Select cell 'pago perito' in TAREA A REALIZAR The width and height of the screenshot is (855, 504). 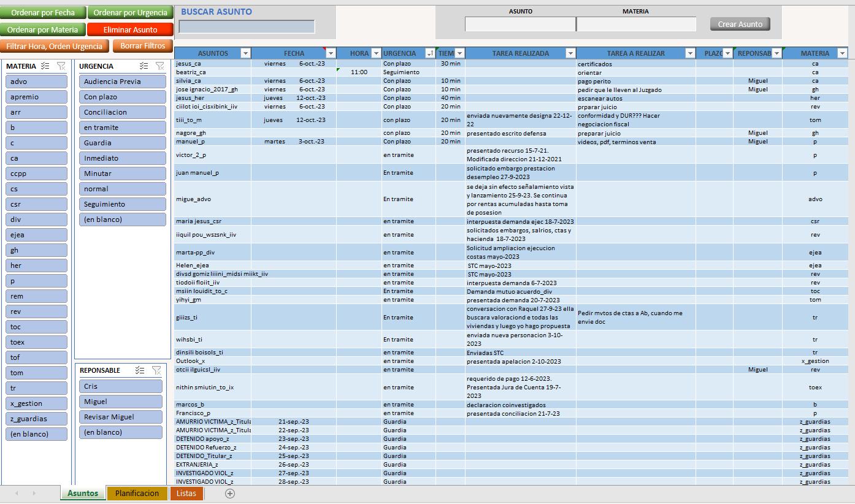click(x=636, y=81)
